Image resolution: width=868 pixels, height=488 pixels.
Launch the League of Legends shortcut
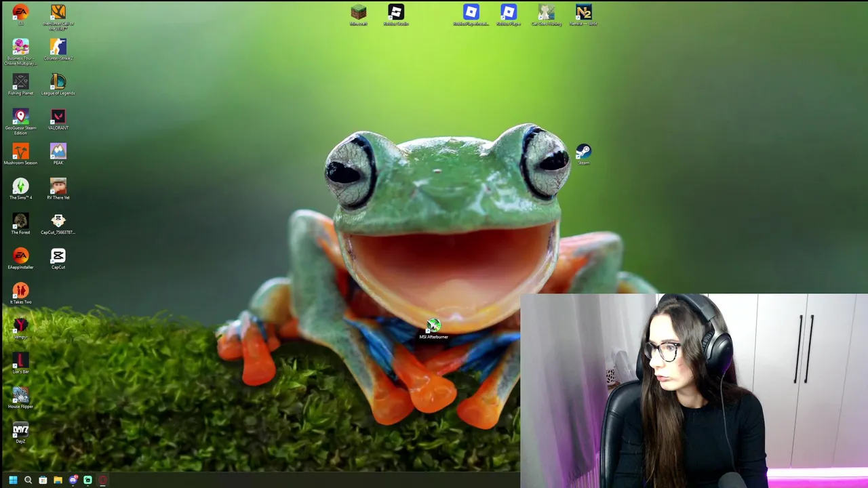tap(58, 81)
